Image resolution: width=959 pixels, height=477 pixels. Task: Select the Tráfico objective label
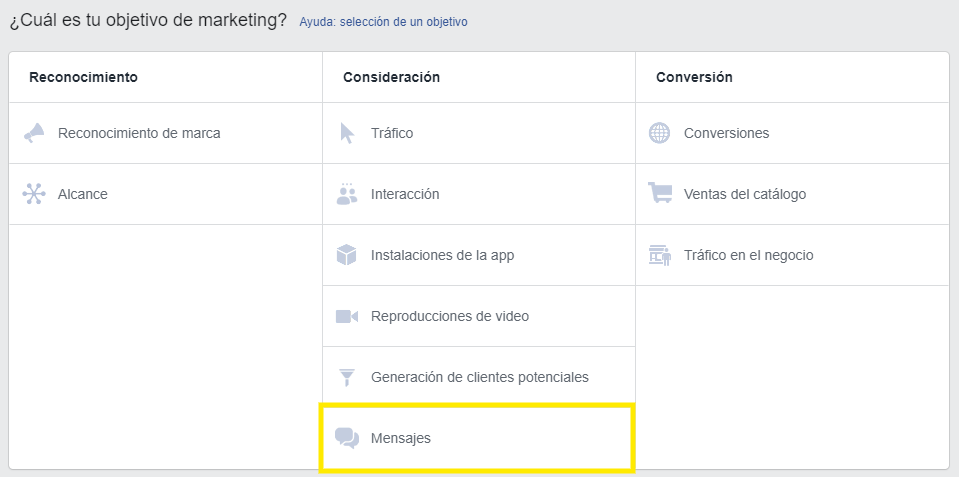392,133
